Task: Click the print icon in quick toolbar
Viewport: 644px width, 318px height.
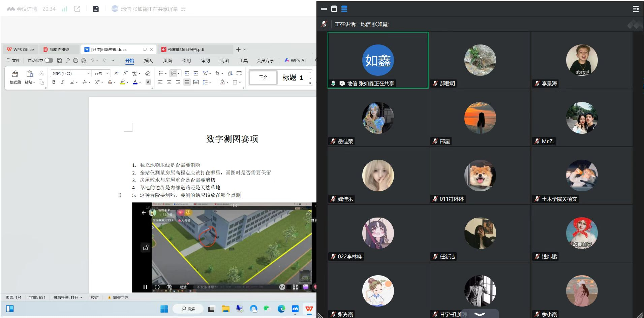Action: click(x=75, y=60)
